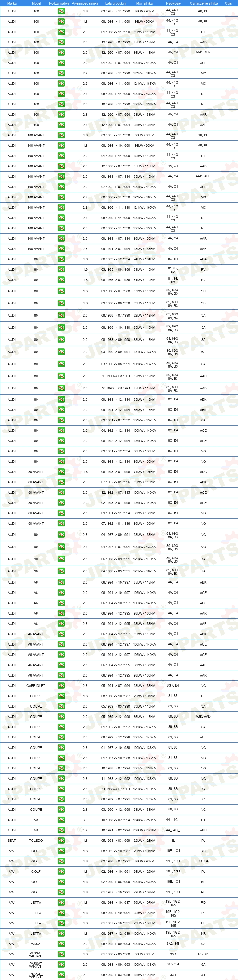Click the fuel icon in VW GOLF GX, GU row

click(61, 861)
